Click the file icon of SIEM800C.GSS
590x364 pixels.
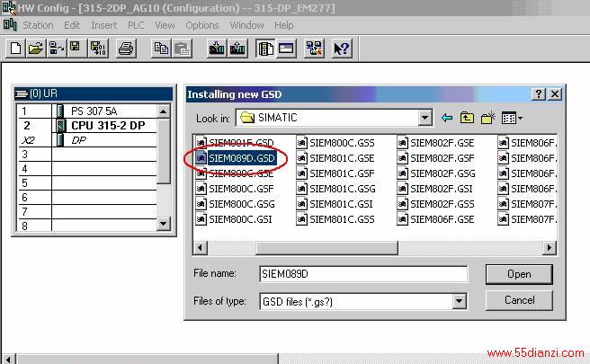[301, 143]
